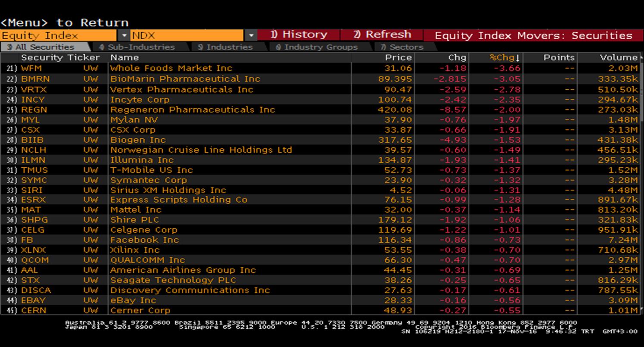Select WFM ticker in row 21

[31, 68]
